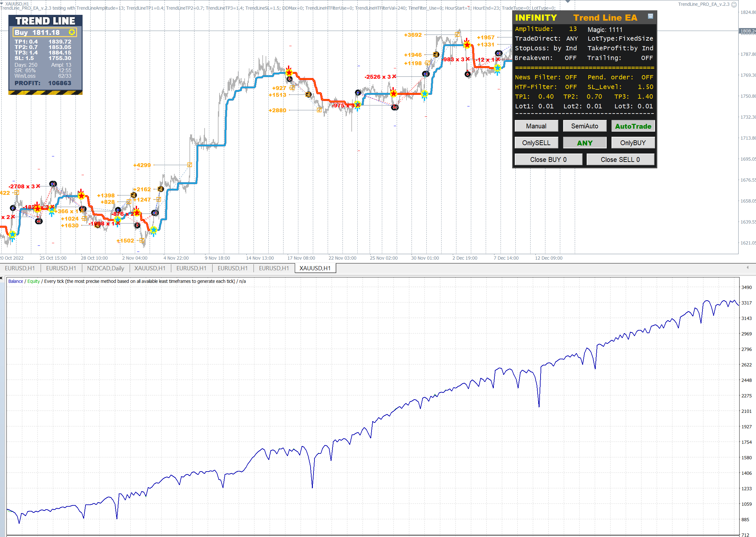The height and width of the screenshot is (537, 756).
Task: Restrict trading to OnlySELL direction
Action: (x=536, y=143)
